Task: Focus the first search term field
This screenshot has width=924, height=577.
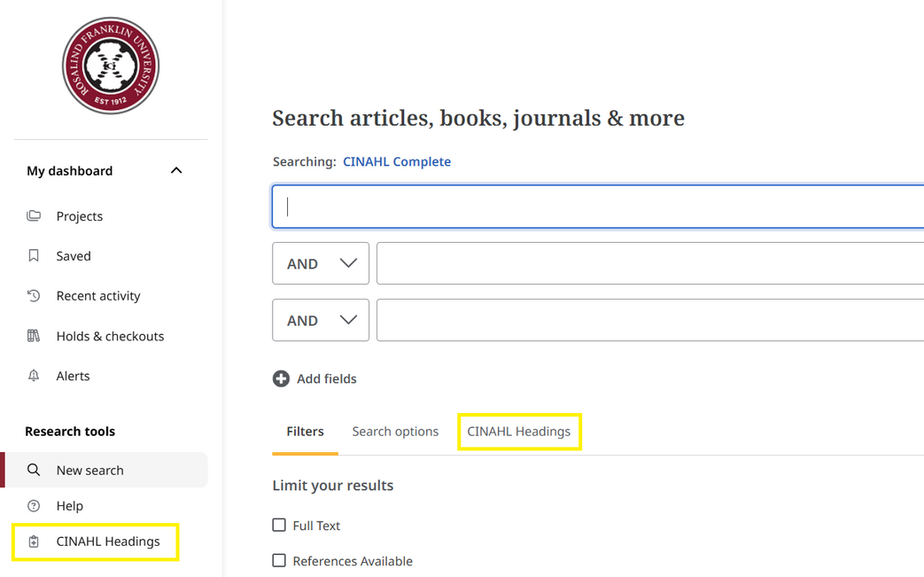Action: (x=597, y=207)
